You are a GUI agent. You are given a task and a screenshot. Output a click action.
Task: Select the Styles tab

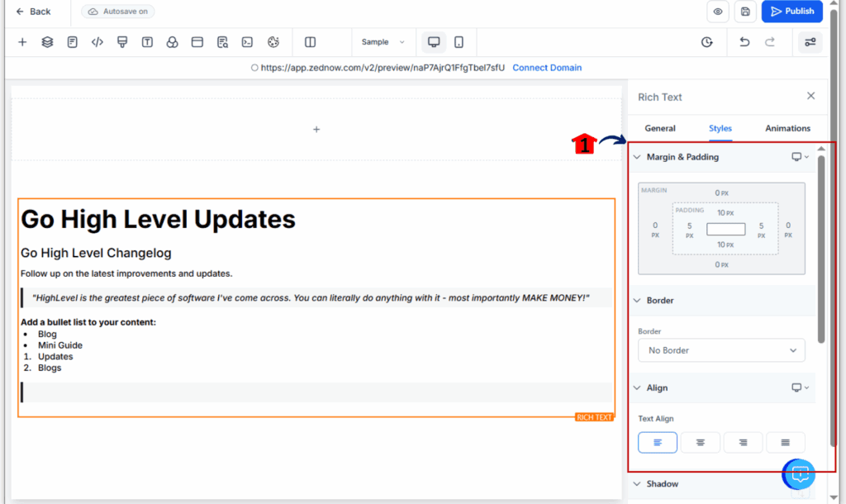pos(720,128)
